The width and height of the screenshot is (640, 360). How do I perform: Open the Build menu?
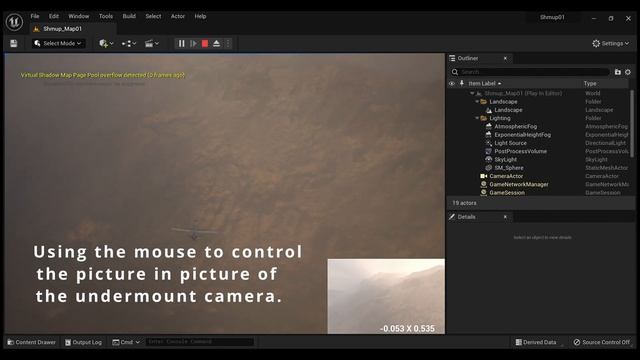[x=129, y=16]
